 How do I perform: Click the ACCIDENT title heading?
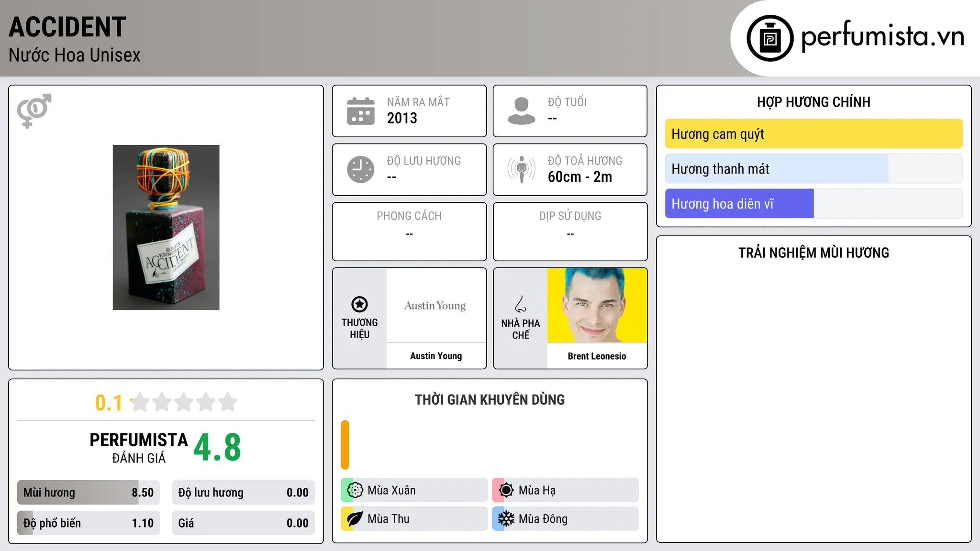pos(67,27)
